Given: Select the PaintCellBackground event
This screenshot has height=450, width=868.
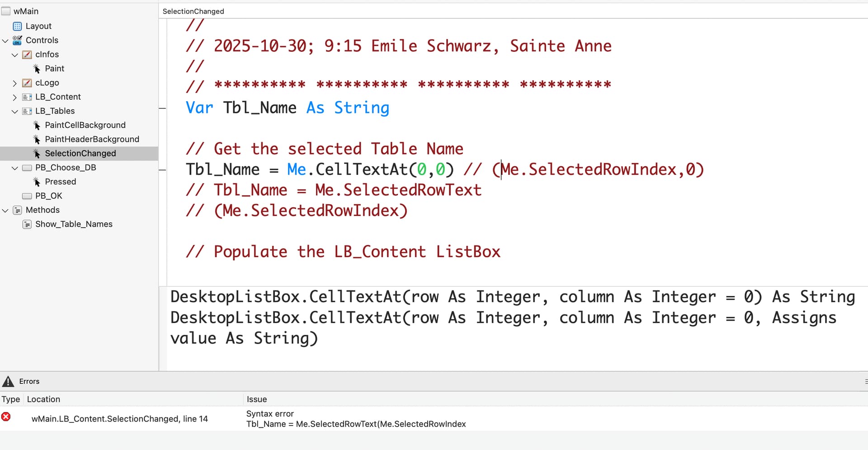Looking at the screenshot, I should 85,125.
